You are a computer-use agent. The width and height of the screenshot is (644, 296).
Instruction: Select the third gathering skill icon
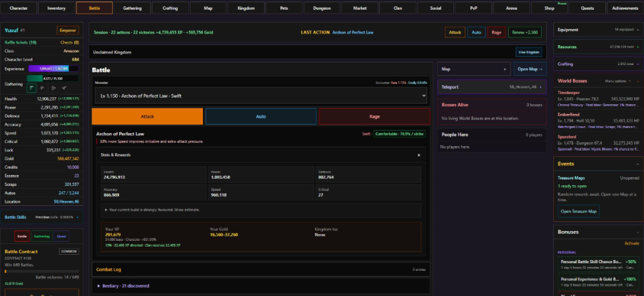point(53,88)
